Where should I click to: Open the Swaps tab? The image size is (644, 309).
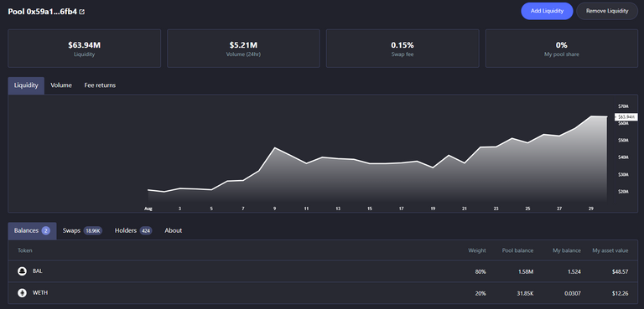[82, 230]
